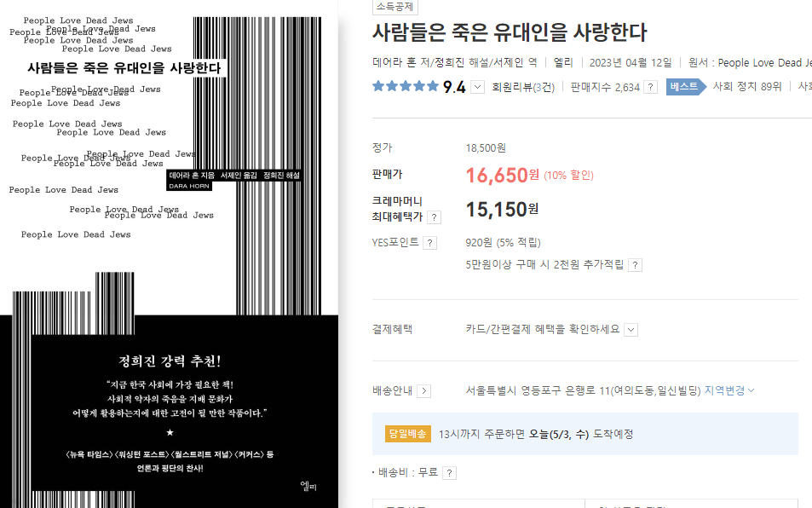Click help icon next to 배송비 : 무료
This screenshot has height=508, width=812.
[450, 473]
